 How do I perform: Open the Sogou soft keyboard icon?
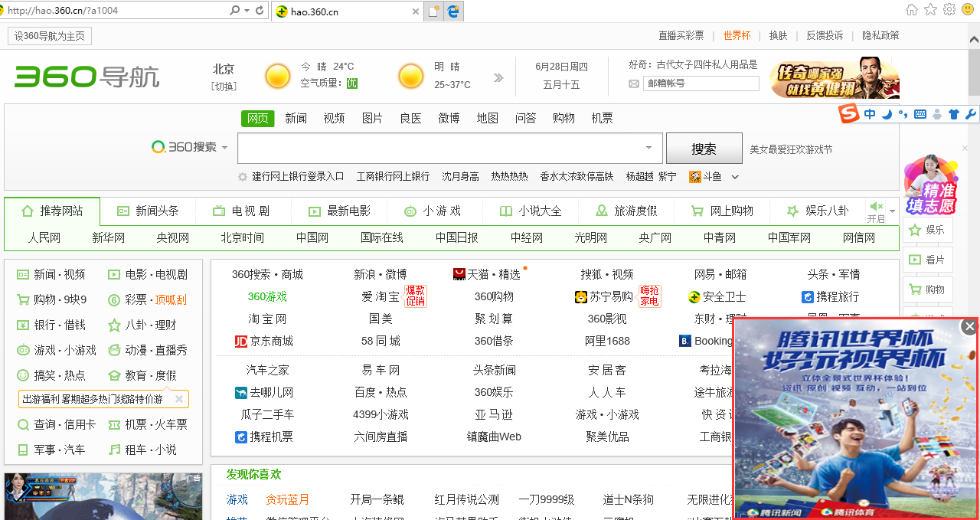point(920,114)
